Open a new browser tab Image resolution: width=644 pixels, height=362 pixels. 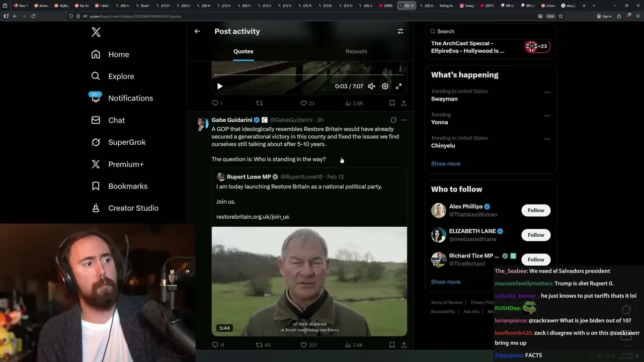584,6
